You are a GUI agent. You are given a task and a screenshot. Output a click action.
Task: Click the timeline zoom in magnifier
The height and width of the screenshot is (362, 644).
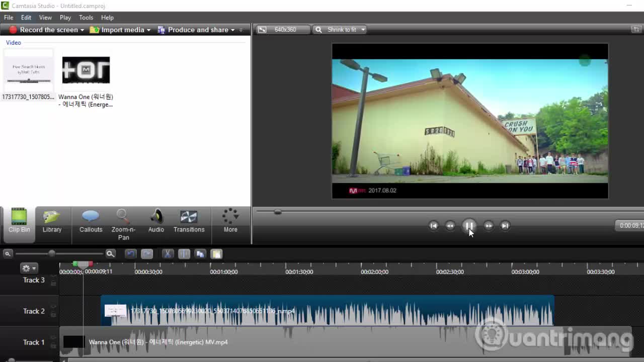tap(110, 254)
